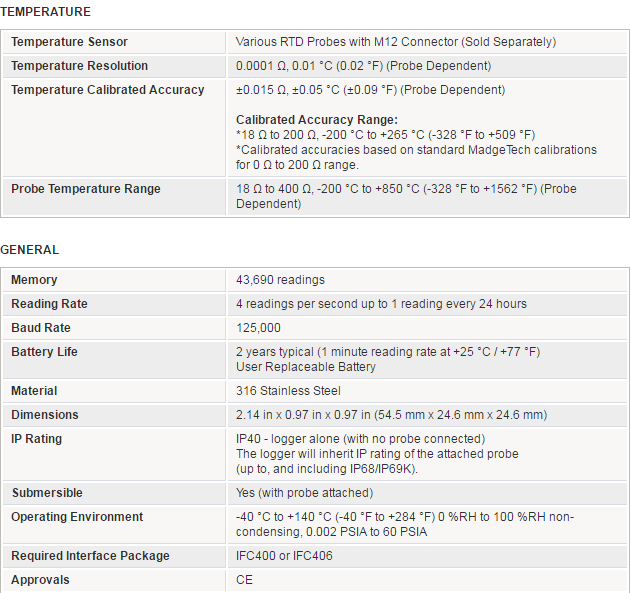Viewport: 631px width, 593px height.
Task: Select Temperature Calibrated Accuracy label
Action: coord(107,90)
